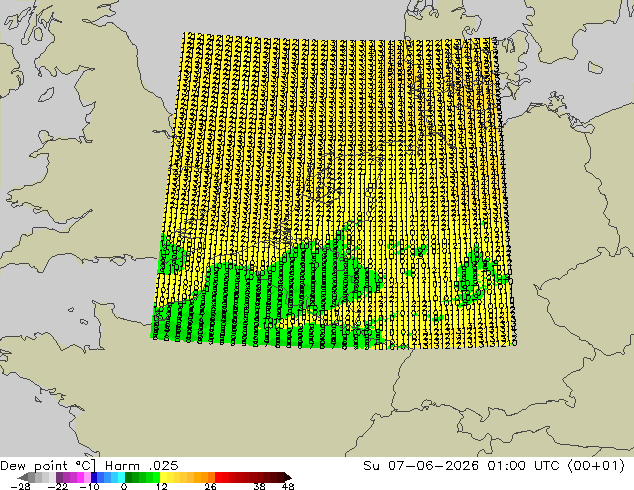Click the 'Dew point °C' title text
Viewport: 634px width, 490px height.
coord(48,466)
